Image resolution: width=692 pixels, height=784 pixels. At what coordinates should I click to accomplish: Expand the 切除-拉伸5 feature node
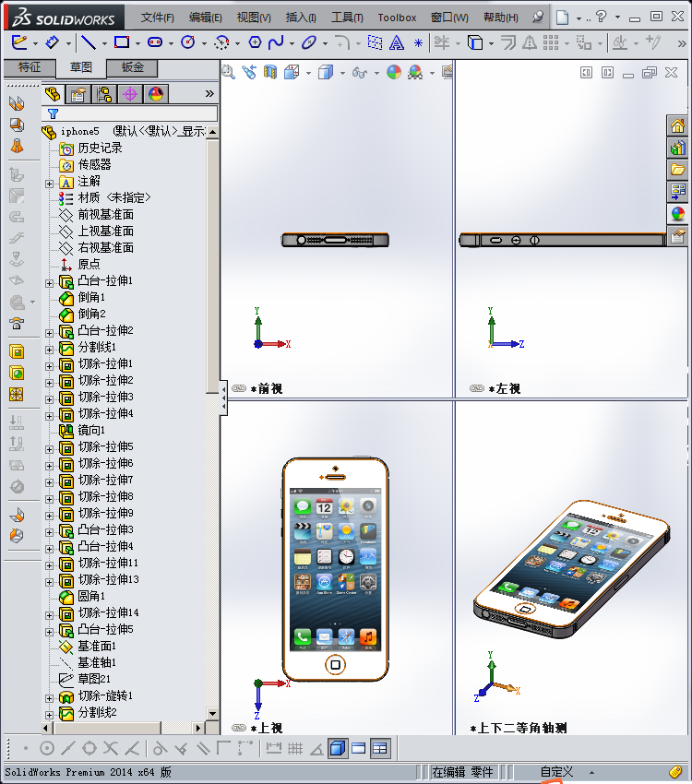click(x=49, y=449)
